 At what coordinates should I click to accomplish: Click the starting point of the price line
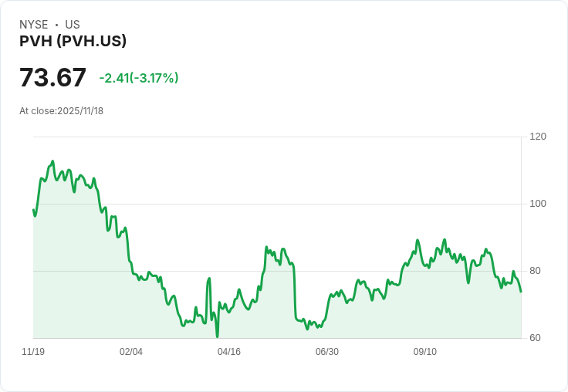point(33,210)
